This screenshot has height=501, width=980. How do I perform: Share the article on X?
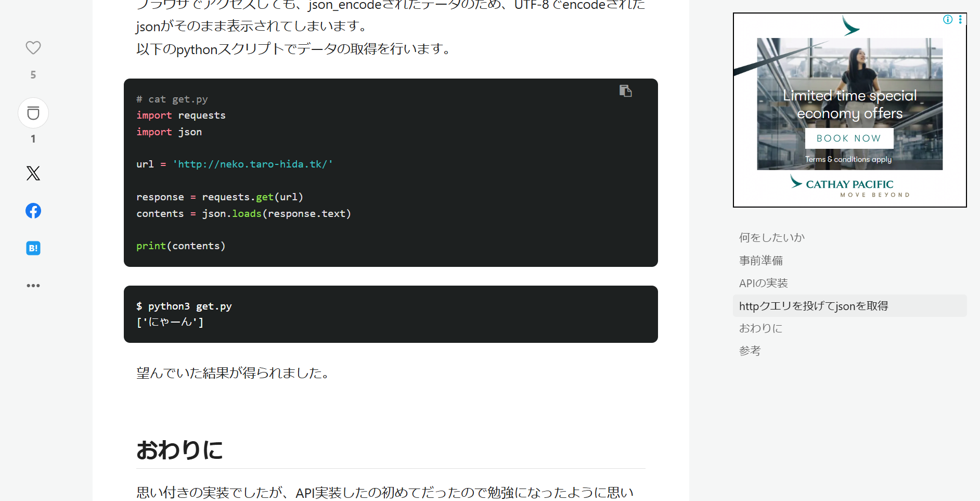click(33, 173)
